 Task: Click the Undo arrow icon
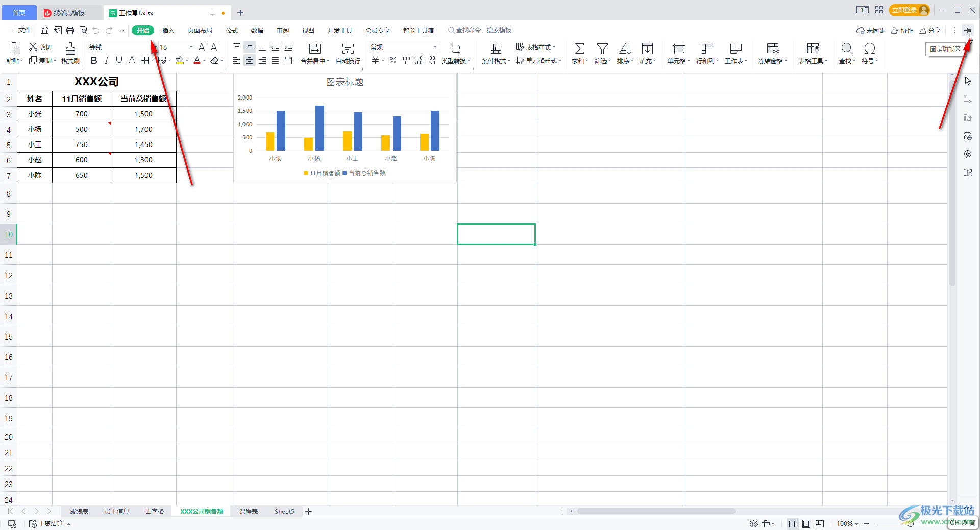96,30
